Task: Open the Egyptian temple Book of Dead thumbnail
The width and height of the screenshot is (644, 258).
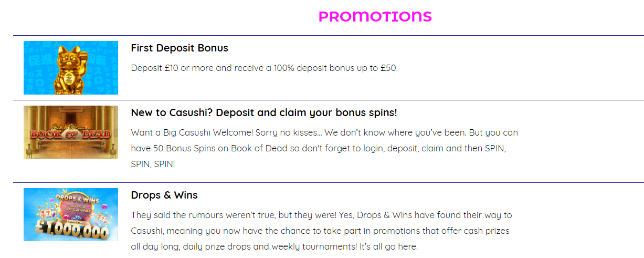Action: coord(71,132)
